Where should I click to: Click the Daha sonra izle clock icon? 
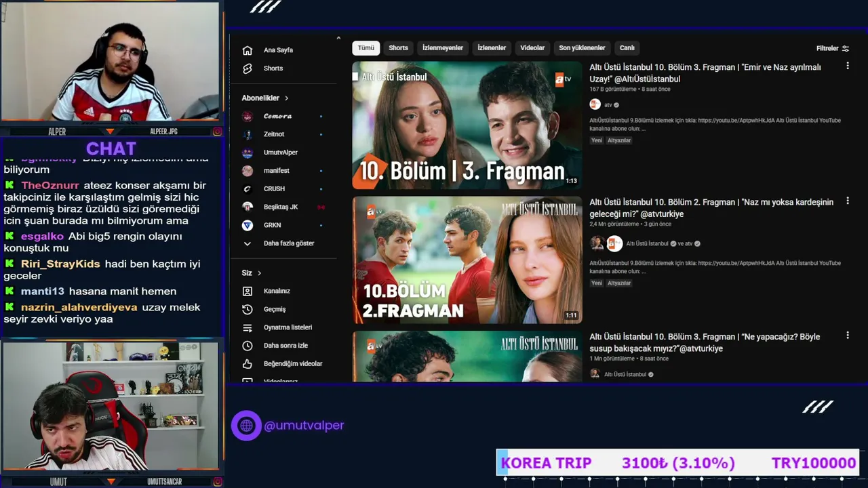248,346
